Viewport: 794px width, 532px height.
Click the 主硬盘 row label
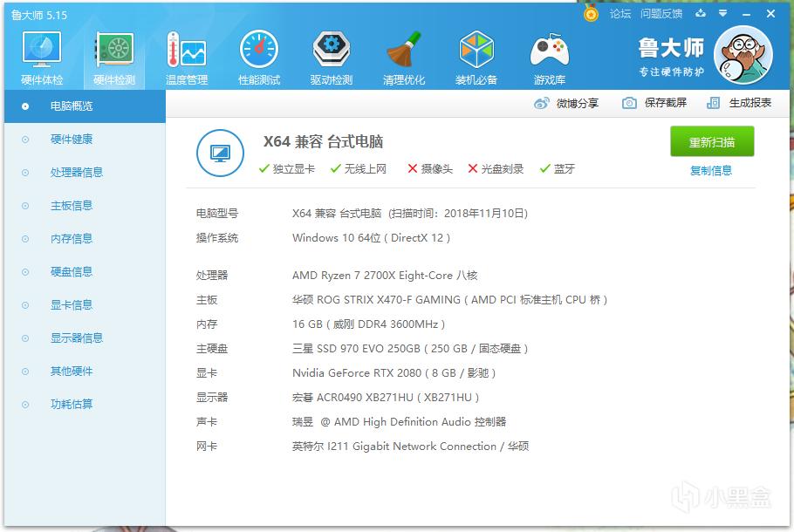pyautogui.click(x=212, y=348)
